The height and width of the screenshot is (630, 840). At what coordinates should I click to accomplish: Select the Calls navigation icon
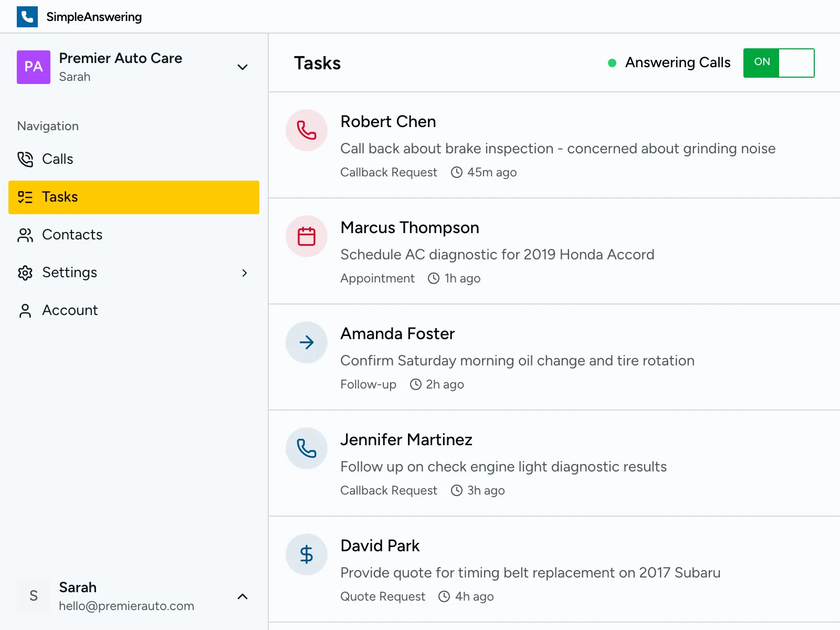[25, 159]
